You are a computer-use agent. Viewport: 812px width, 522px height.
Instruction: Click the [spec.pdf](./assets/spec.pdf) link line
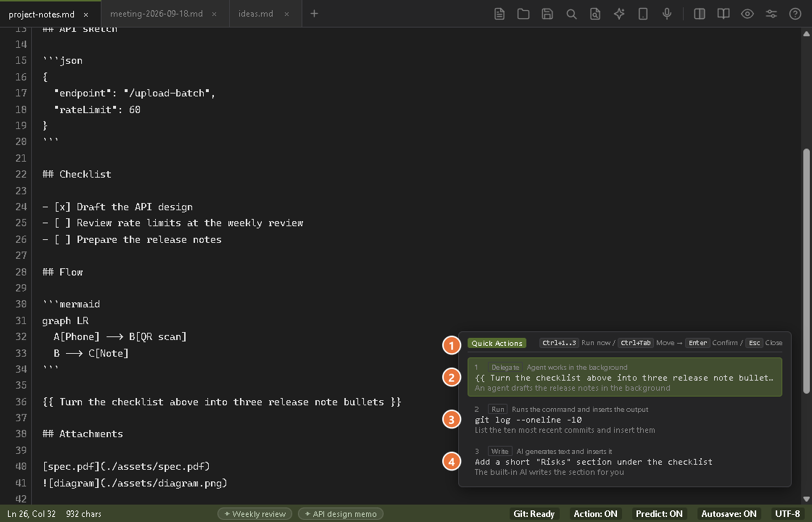126,467
